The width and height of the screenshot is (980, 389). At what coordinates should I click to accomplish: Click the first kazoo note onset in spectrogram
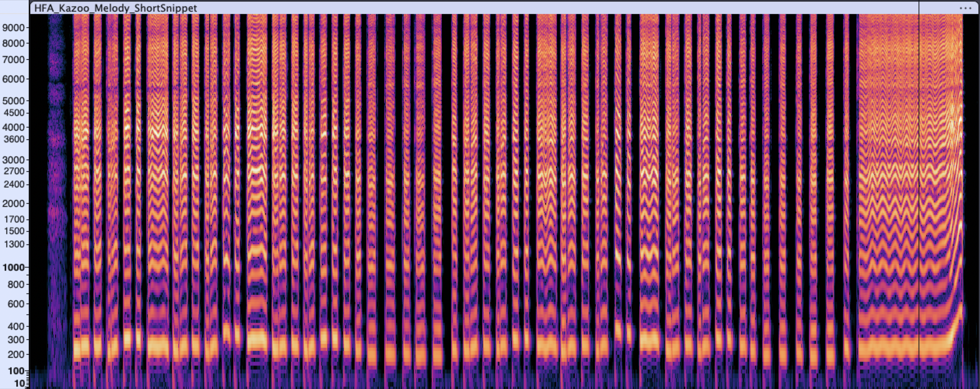click(x=76, y=194)
